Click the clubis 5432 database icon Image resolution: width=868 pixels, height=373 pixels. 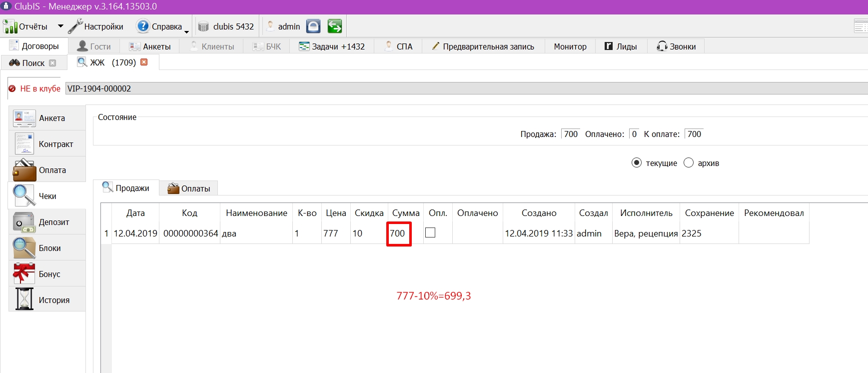point(203,26)
